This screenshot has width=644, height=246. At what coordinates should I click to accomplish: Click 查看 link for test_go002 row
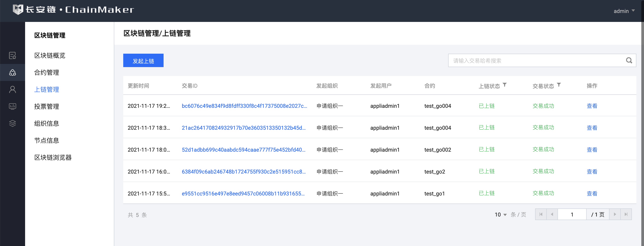point(592,150)
